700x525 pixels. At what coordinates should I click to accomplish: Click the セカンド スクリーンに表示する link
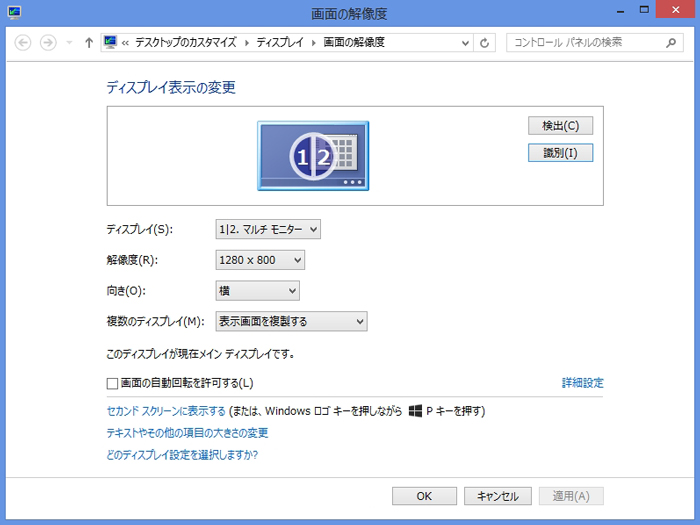tap(166, 411)
